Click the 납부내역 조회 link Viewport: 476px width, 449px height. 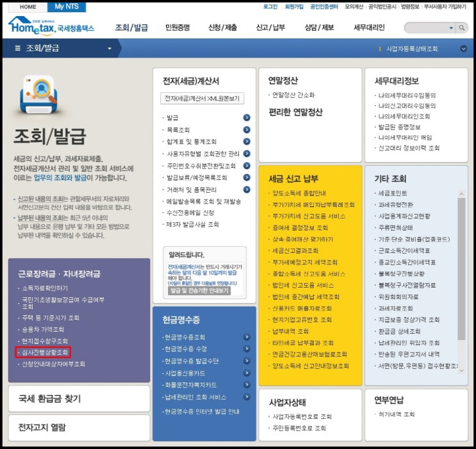[x=290, y=331]
